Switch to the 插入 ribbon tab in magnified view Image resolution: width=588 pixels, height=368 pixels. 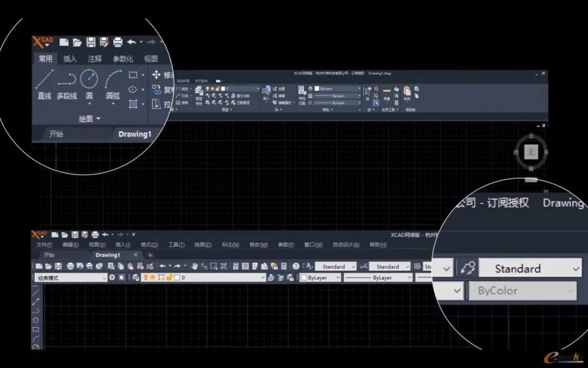click(70, 58)
